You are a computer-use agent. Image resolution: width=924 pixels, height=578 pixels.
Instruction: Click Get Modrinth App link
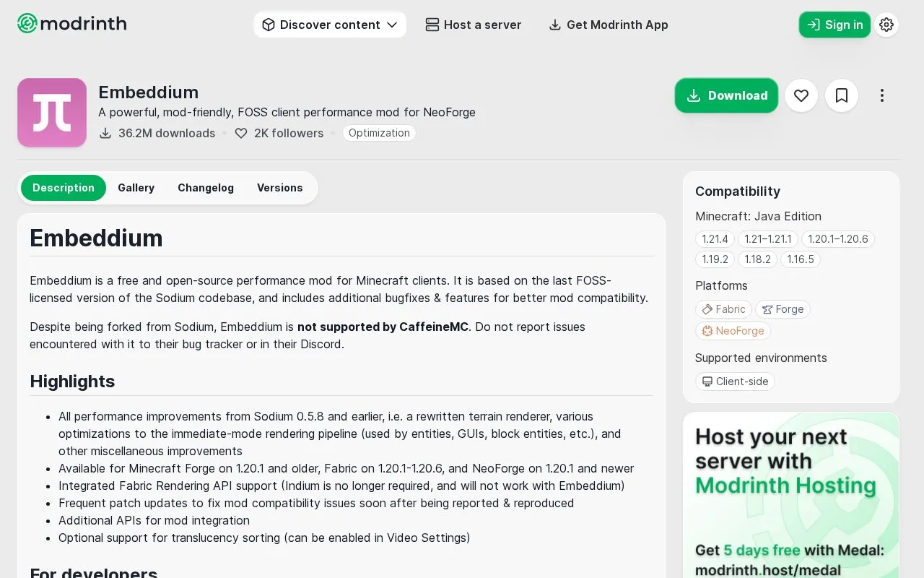click(609, 25)
